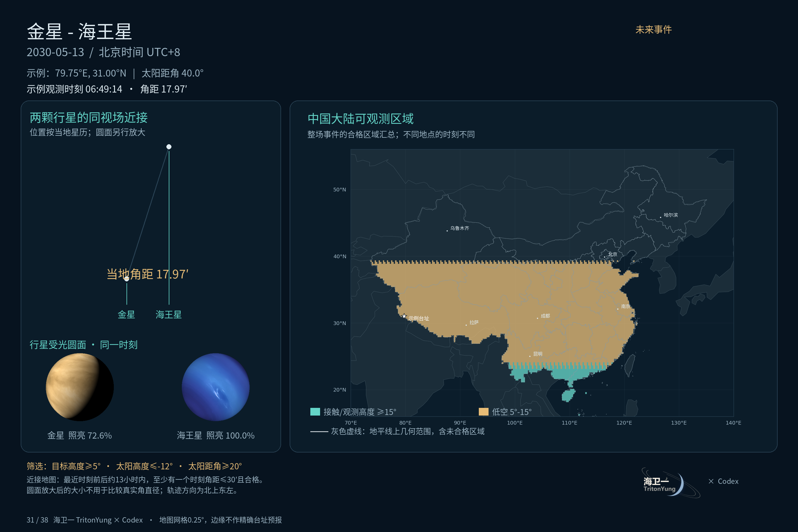Click the 100°E longitude axis label
This screenshot has height=532, width=798.
tap(515, 423)
